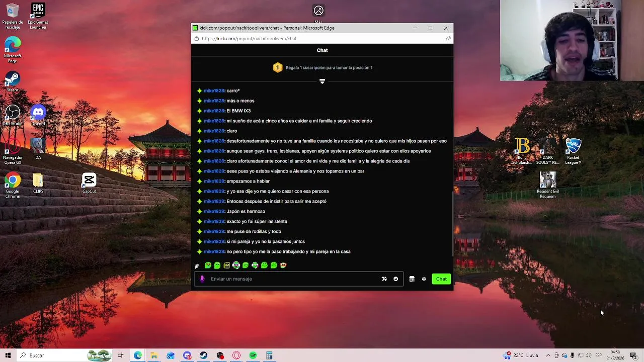Open DARK SOULS desktop shortcut
The height and width of the screenshot is (362, 644).
(548, 152)
